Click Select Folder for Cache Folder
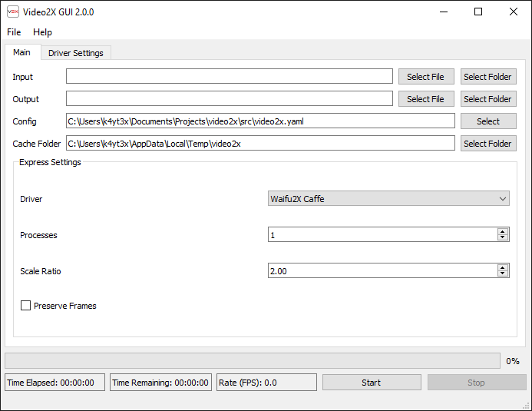This screenshot has width=532, height=411. point(488,144)
